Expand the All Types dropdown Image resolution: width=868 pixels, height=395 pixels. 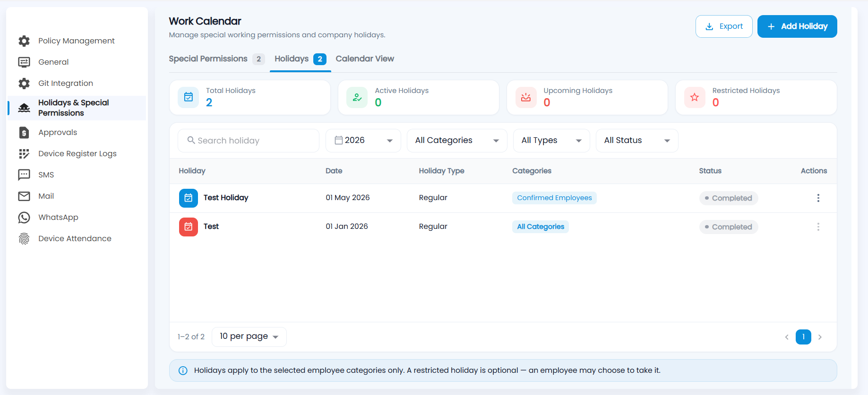(x=551, y=141)
